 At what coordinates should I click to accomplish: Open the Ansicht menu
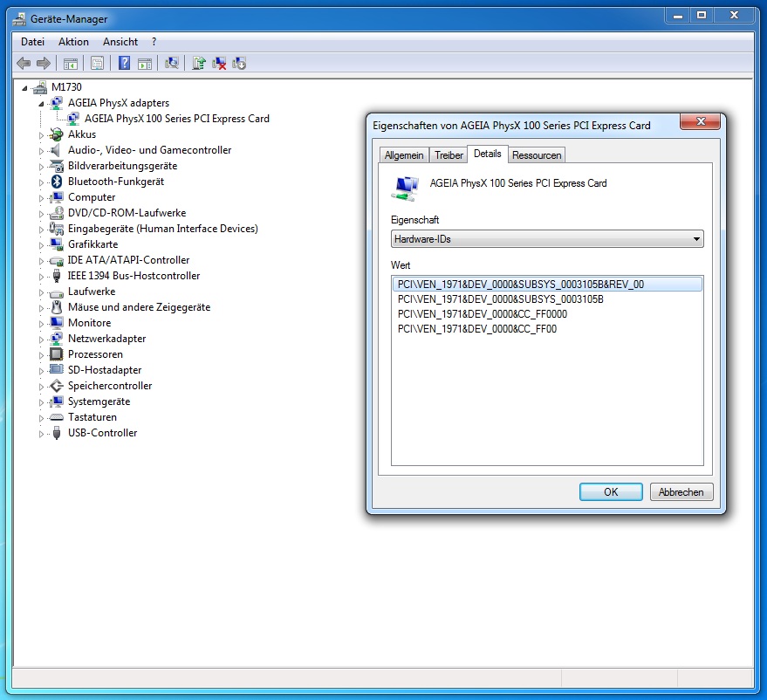[120, 42]
